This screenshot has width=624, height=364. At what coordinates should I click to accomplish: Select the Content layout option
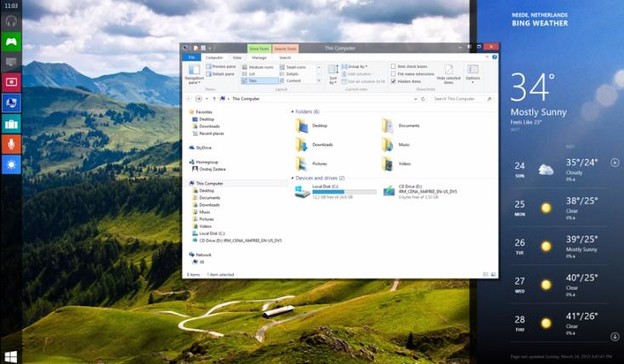291,81
